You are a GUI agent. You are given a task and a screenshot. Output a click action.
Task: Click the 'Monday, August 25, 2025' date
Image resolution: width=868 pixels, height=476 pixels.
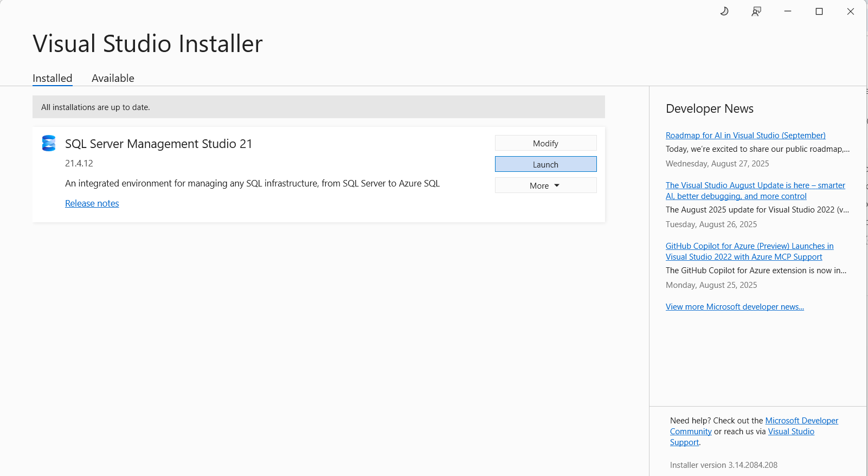pyautogui.click(x=711, y=285)
